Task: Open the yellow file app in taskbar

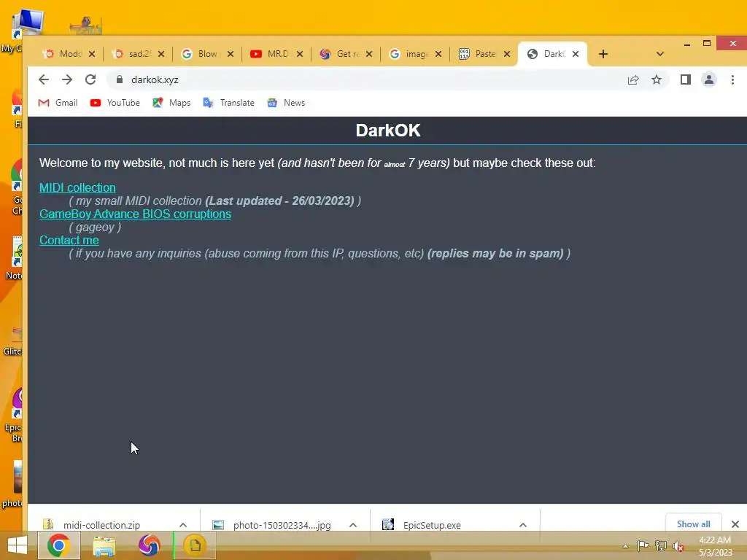Action: click(195, 545)
